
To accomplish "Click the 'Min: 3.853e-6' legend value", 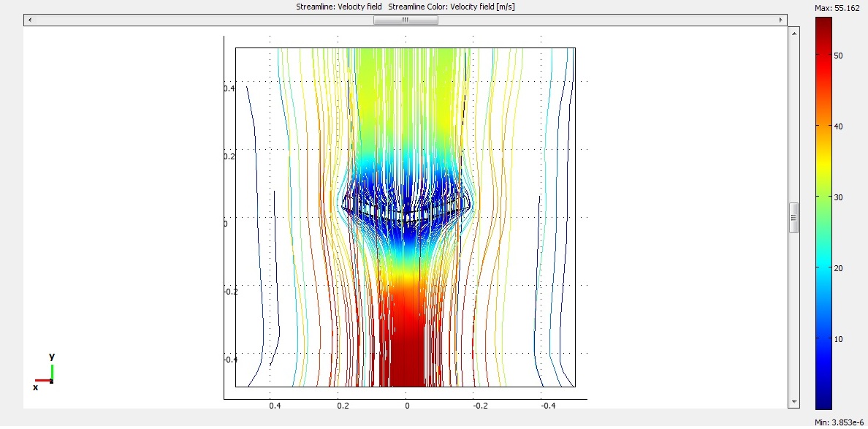I will 837,423.
